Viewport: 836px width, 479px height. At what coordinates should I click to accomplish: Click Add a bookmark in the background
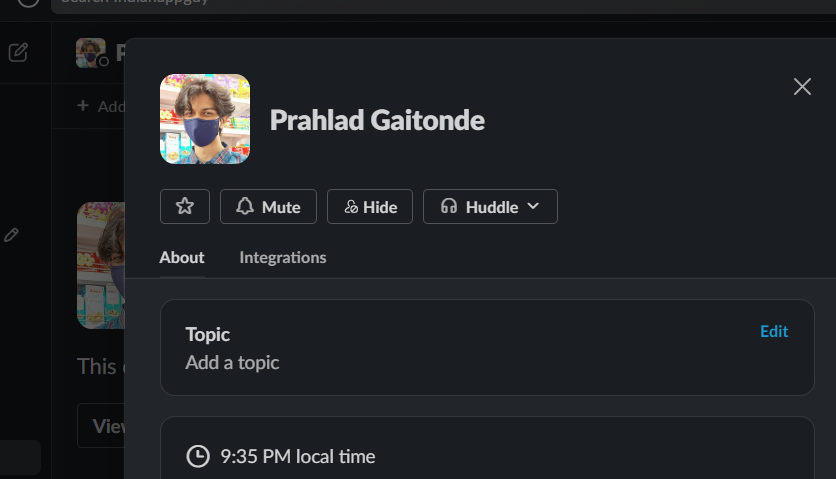(100, 105)
